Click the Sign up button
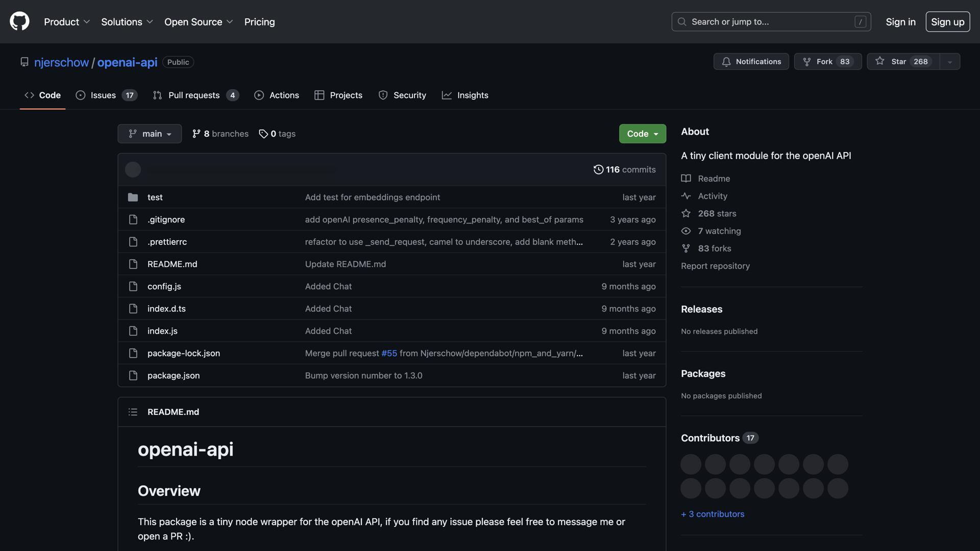The image size is (980, 551). click(947, 21)
